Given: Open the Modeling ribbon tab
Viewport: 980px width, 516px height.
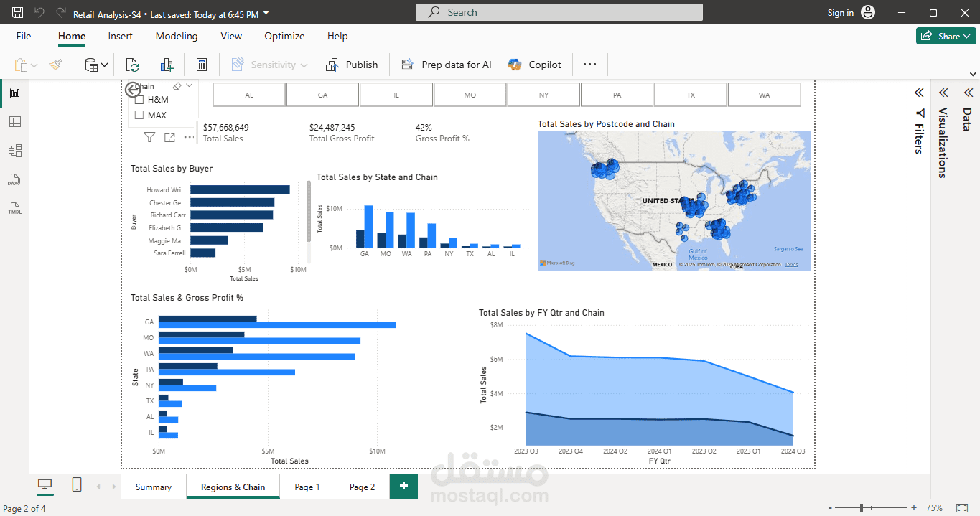Looking at the screenshot, I should (x=177, y=36).
